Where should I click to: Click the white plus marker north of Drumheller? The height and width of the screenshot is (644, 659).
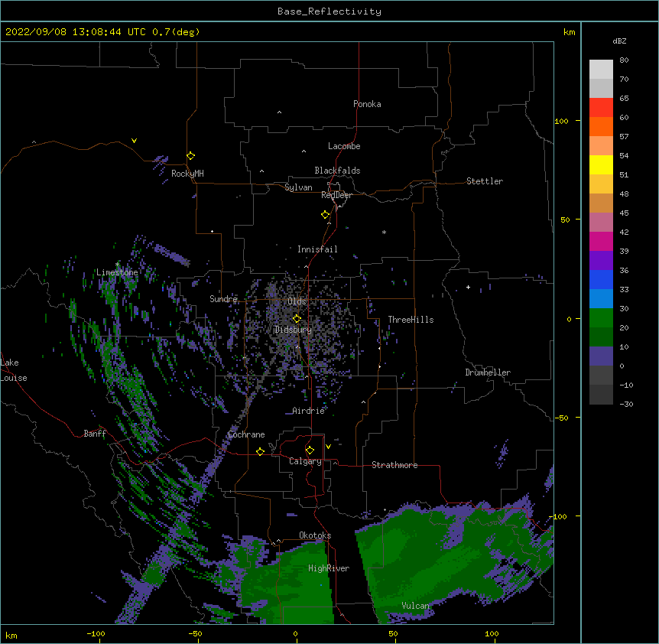[x=468, y=287]
